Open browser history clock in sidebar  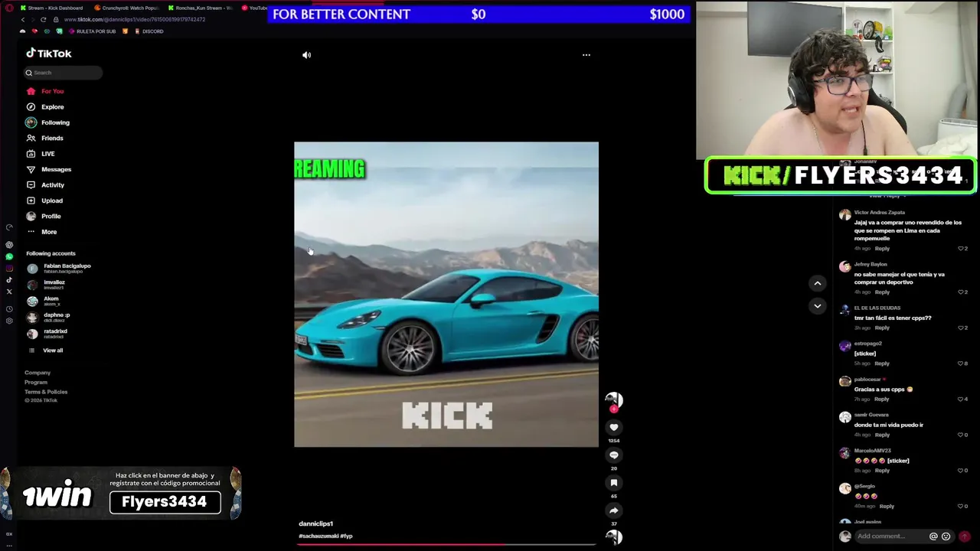(x=9, y=309)
